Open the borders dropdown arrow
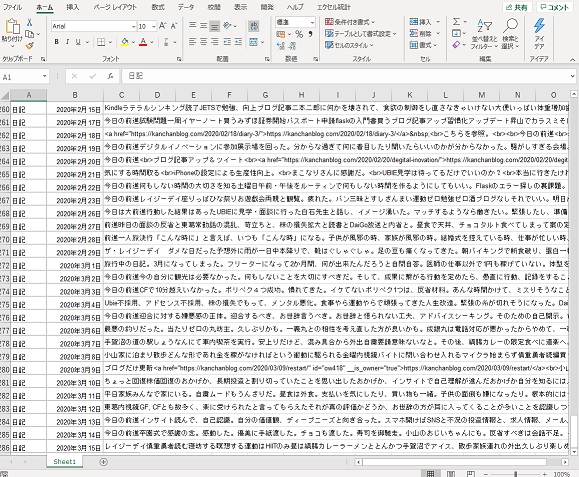The width and height of the screenshot is (579, 477). coord(110,42)
